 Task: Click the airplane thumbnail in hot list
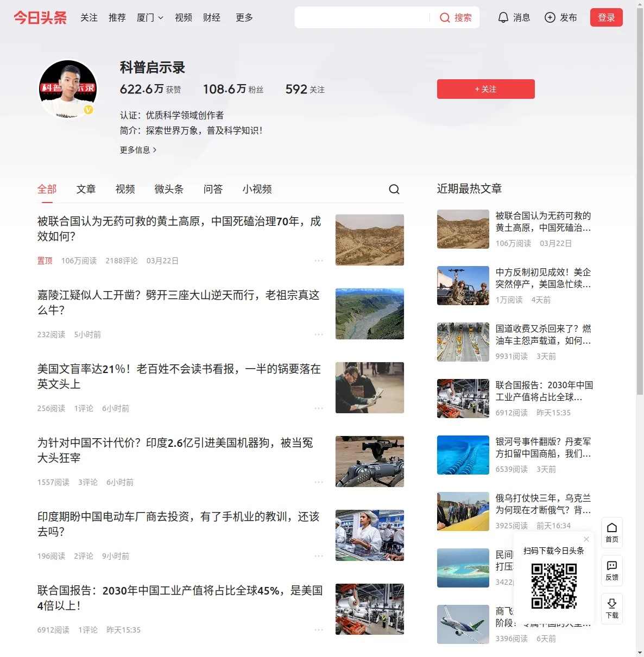point(463,624)
